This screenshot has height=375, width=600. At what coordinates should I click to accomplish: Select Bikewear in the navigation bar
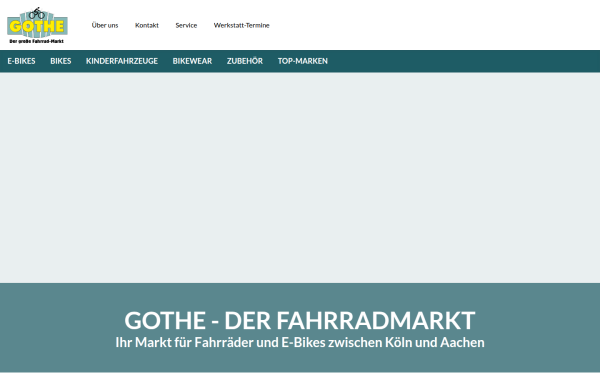[x=192, y=61]
